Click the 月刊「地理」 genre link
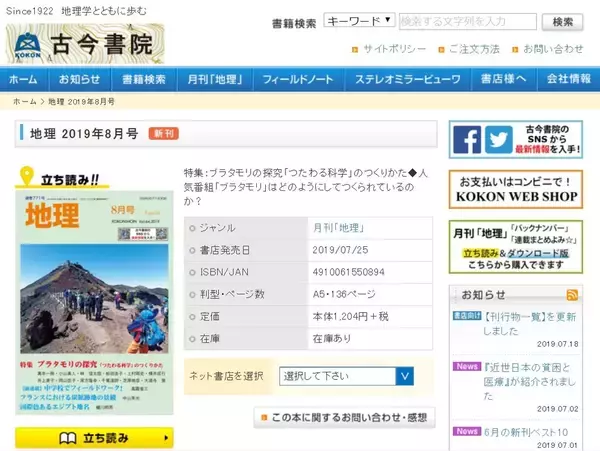The width and height of the screenshot is (600, 451). point(339,228)
